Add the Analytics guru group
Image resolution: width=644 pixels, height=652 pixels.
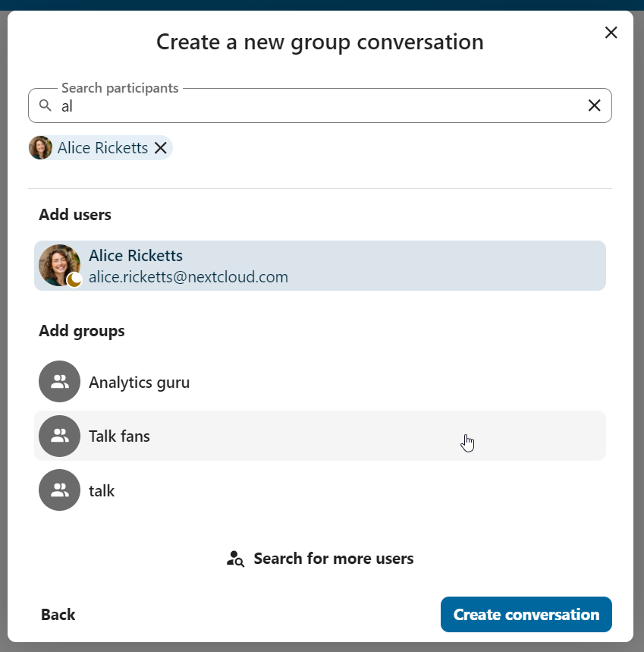click(x=139, y=383)
